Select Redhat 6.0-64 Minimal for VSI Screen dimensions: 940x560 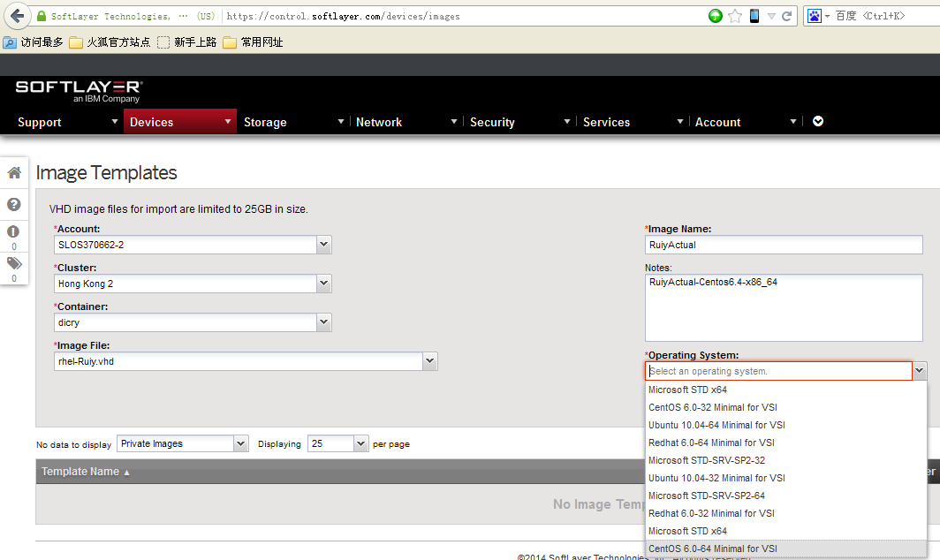coord(786,443)
